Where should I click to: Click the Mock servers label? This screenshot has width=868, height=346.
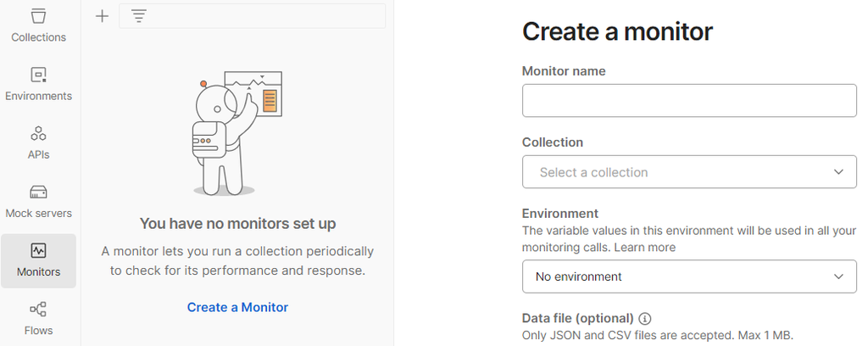pyautogui.click(x=38, y=213)
